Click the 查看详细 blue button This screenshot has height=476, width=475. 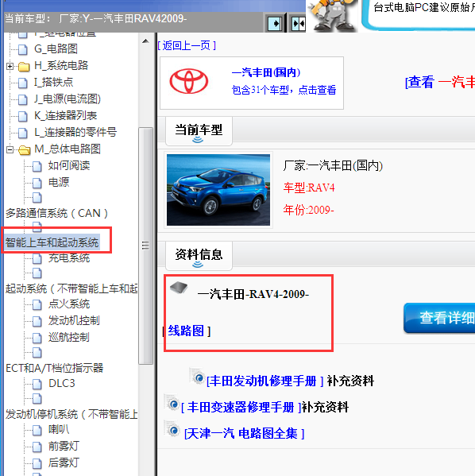coord(439,318)
